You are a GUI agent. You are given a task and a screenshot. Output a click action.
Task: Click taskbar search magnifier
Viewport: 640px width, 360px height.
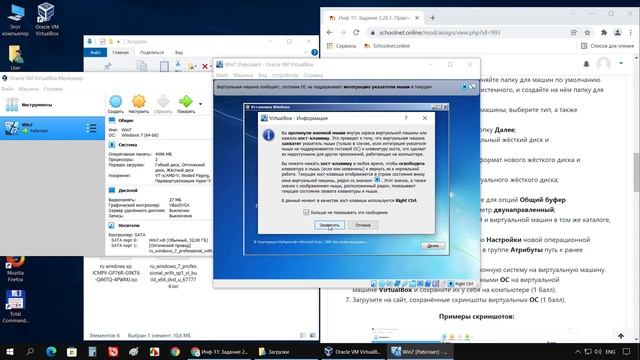click(30, 351)
